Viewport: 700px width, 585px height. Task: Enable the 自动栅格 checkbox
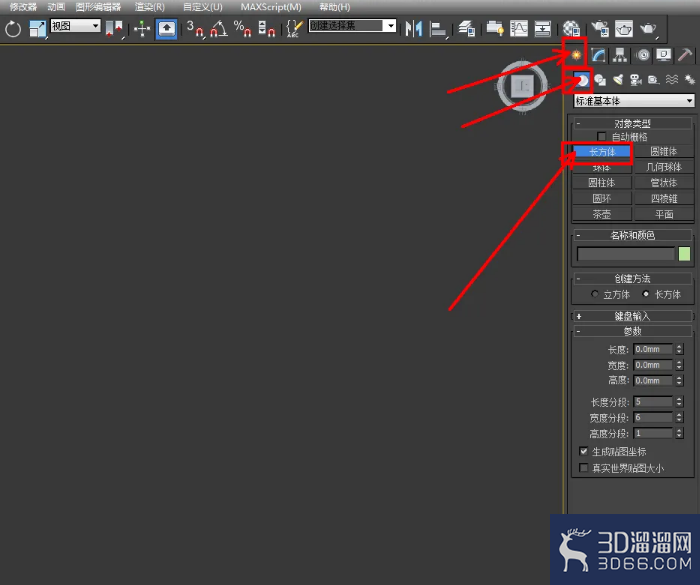601,136
